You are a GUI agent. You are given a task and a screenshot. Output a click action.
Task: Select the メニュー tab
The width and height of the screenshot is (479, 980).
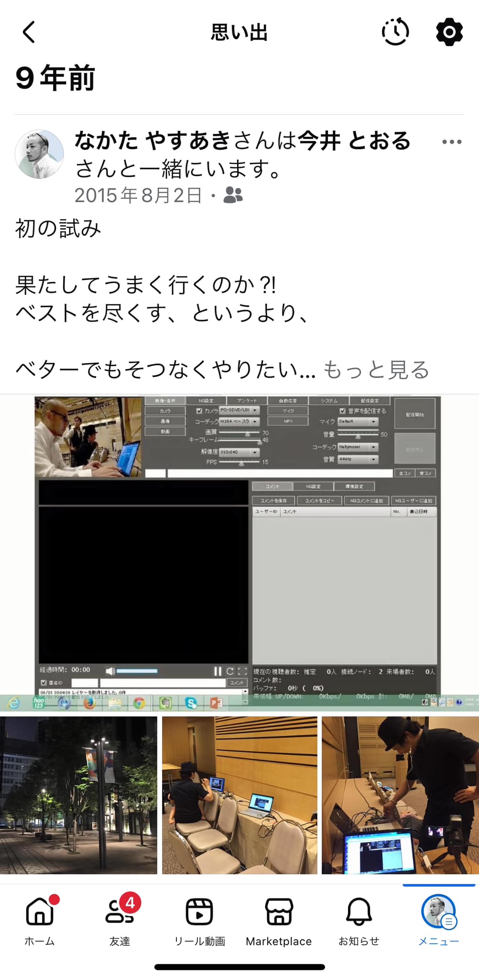coord(438,920)
